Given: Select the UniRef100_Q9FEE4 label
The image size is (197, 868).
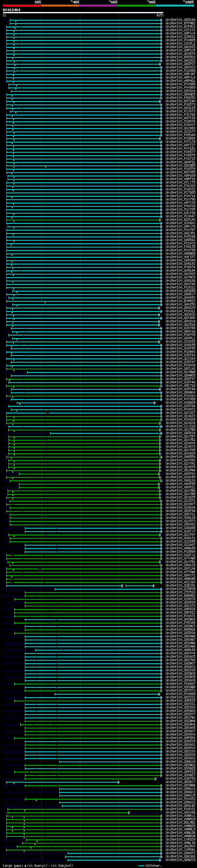Looking at the screenshot, I should [x=180, y=738].
